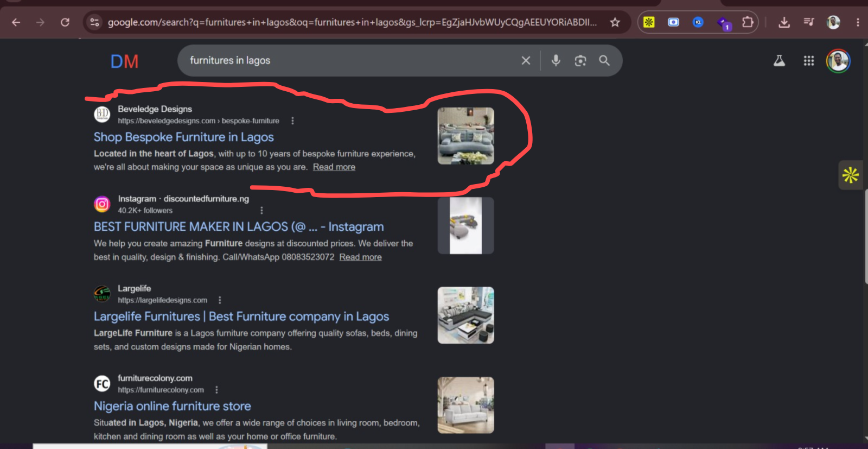Click the https://furniturecolony.com URL
The width and height of the screenshot is (868, 449).
pos(161,390)
